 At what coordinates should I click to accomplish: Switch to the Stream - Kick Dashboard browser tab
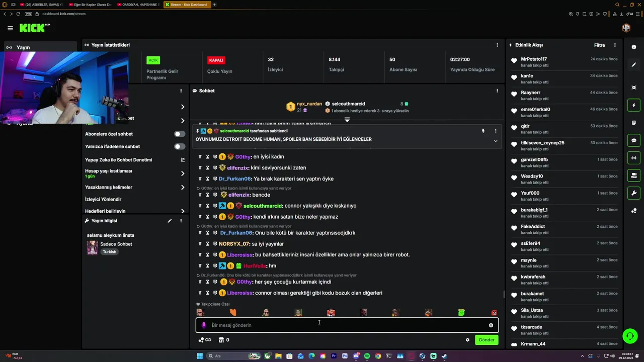point(187,5)
